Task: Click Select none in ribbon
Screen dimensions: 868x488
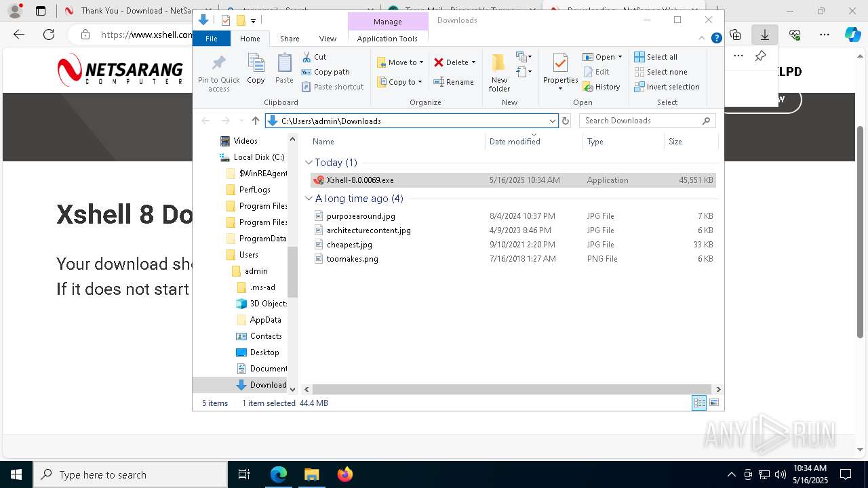Action: click(x=660, y=72)
